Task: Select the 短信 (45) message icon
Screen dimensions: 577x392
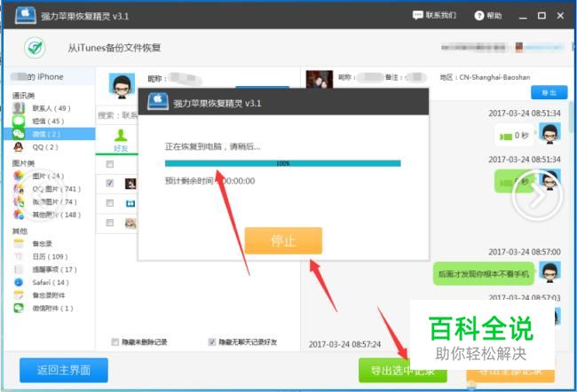Action: [19, 121]
